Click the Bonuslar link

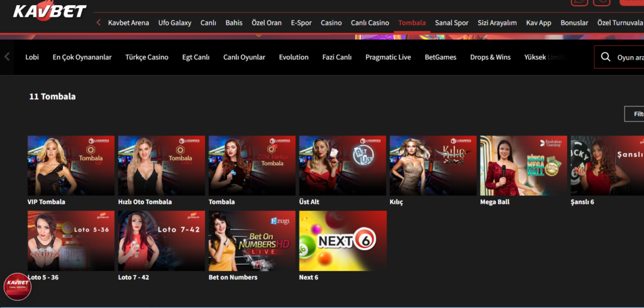[574, 23]
